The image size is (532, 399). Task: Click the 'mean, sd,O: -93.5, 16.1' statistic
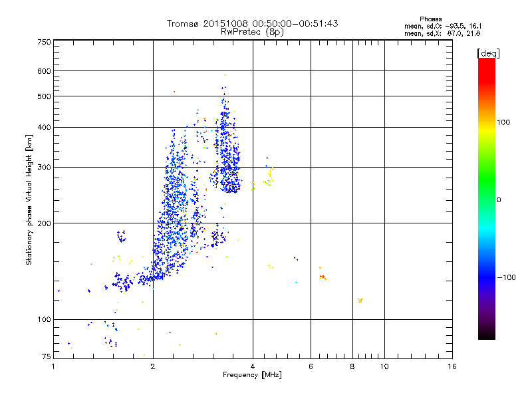coord(443,26)
